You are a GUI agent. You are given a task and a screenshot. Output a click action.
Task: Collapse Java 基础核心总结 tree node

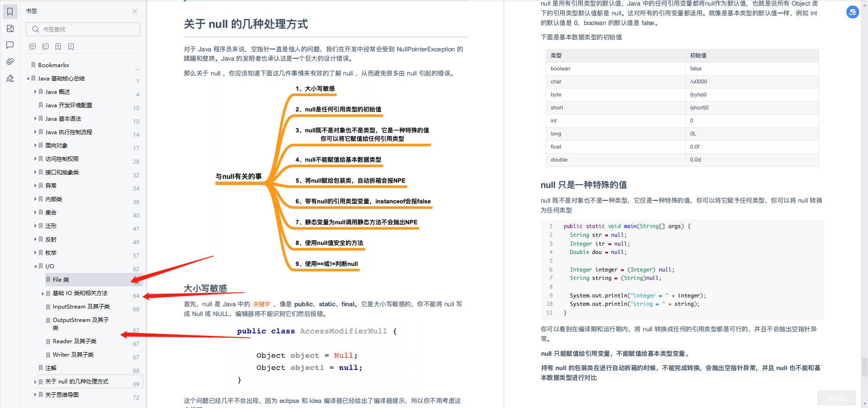[x=28, y=79]
